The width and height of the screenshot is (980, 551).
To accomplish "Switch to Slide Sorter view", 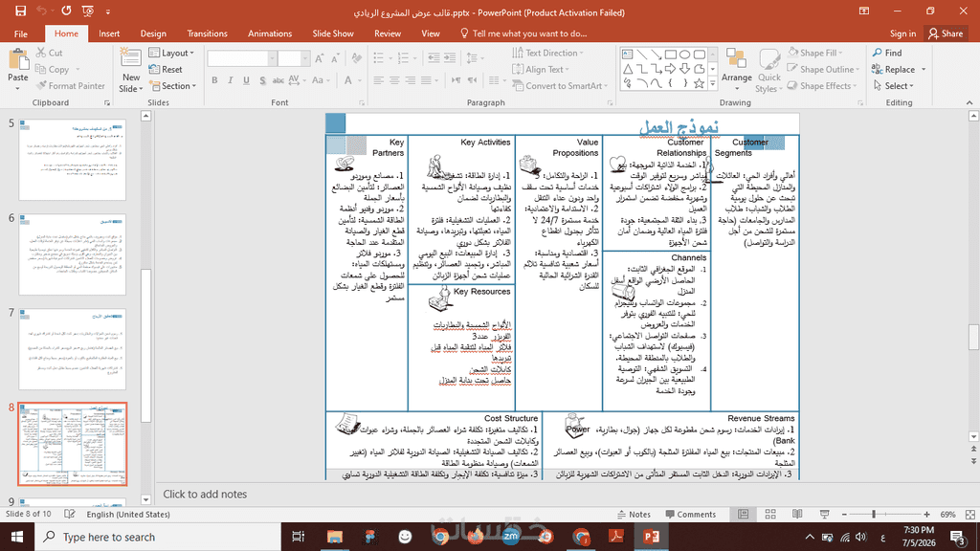I will coord(770,514).
